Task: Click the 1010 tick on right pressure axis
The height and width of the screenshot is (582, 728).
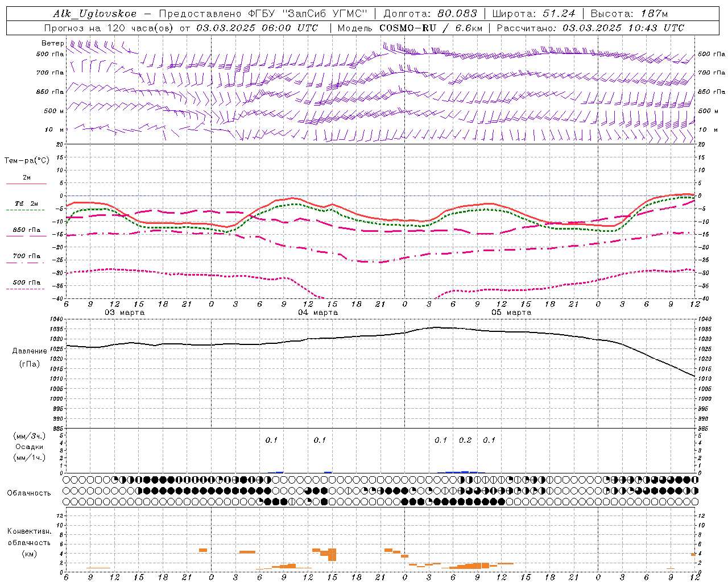Action: (x=705, y=379)
